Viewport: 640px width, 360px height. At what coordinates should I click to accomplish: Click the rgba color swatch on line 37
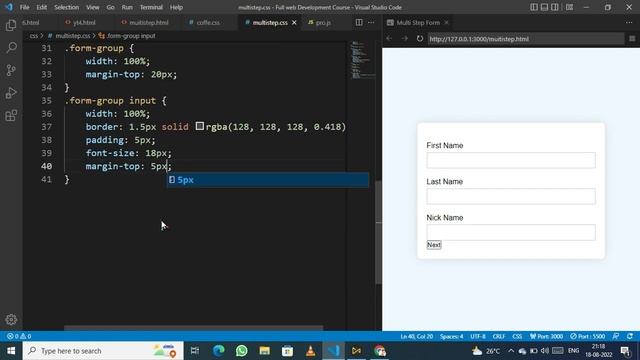(200, 126)
